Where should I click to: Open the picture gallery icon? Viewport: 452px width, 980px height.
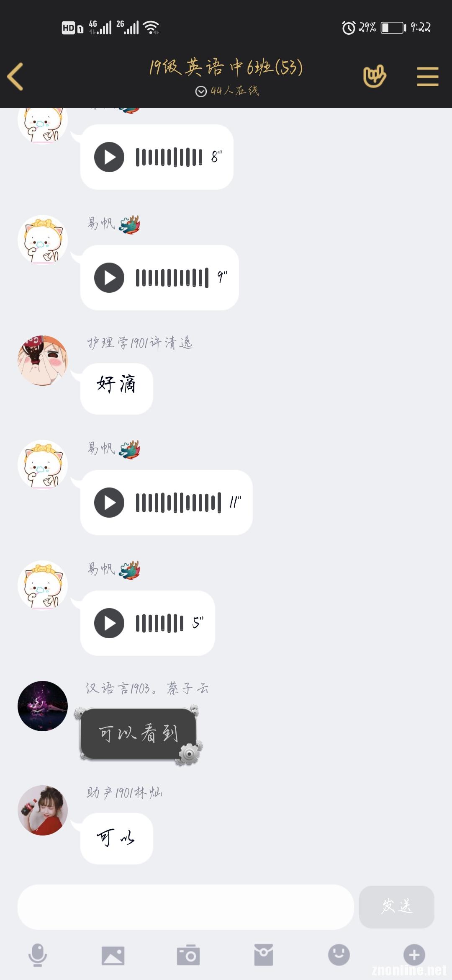(113, 956)
